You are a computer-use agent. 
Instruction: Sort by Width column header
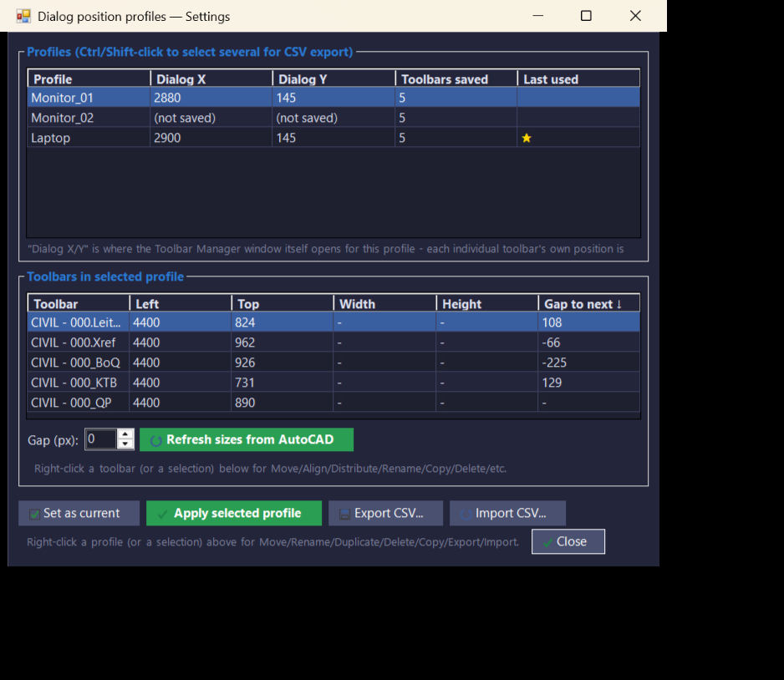pos(384,304)
